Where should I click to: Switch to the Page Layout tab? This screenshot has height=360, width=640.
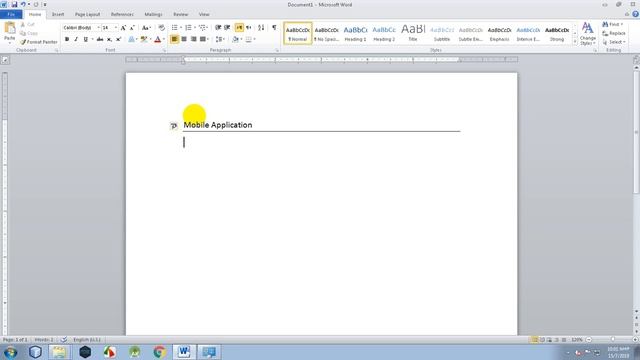point(87,14)
